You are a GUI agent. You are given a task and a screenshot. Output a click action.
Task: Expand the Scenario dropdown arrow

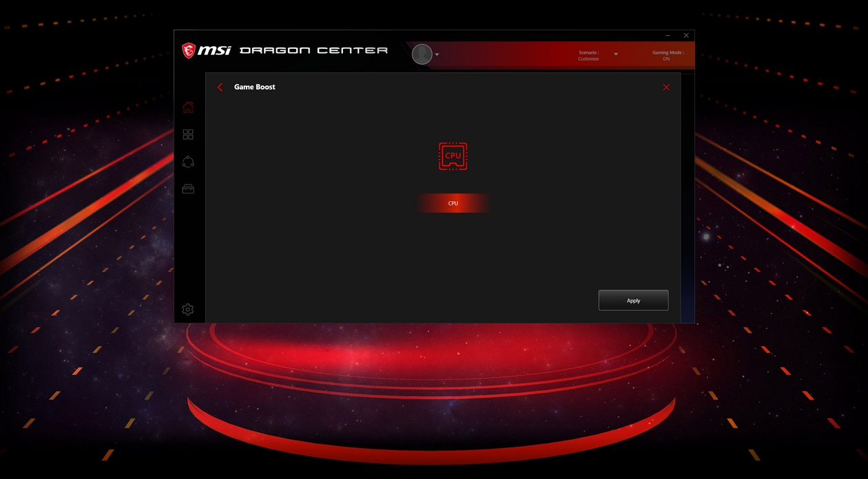coord(616,54)
